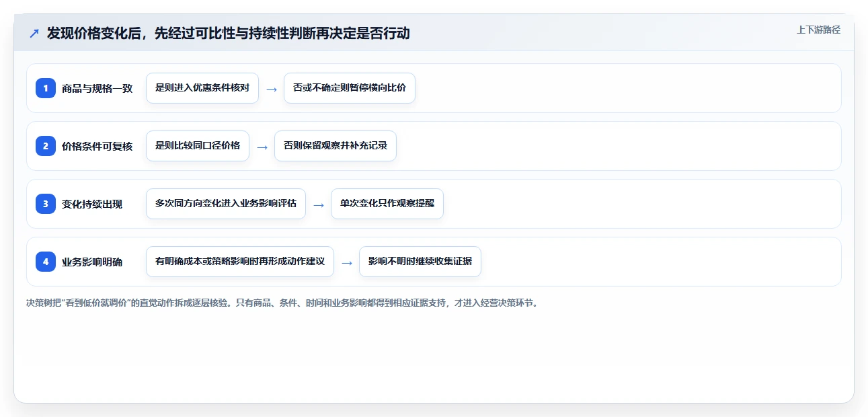This screenshot has width=868, height=417.
Task: Click the arrow icon beside the title
Action: (x=34, y=34)
